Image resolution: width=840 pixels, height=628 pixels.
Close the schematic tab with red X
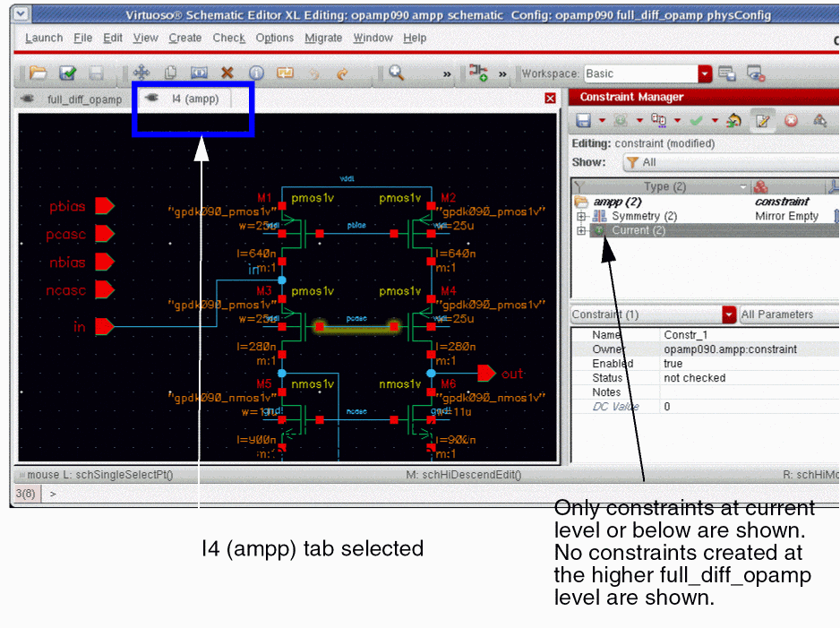[550, 99]
